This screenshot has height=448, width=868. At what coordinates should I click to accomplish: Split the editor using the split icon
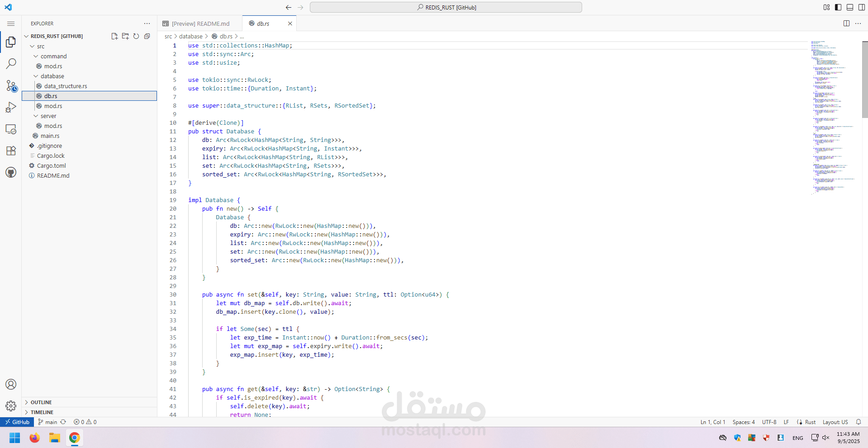(x=846, y=23)
